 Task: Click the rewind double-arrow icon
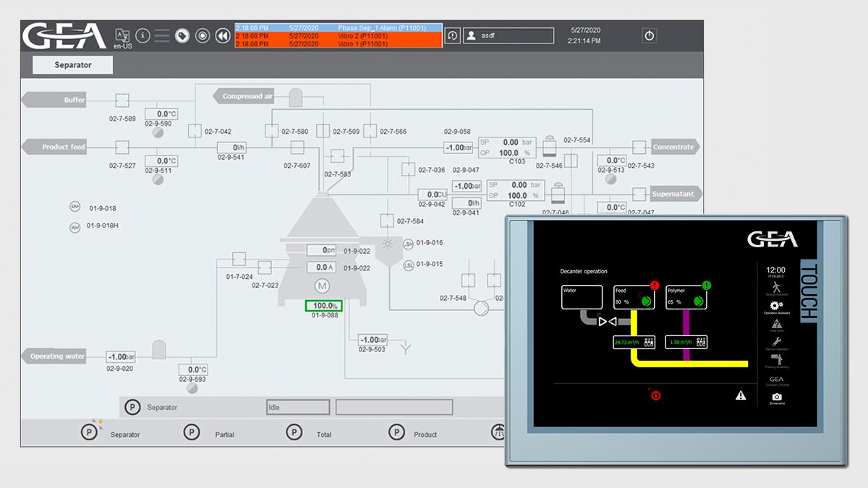(x=223, y=35)
